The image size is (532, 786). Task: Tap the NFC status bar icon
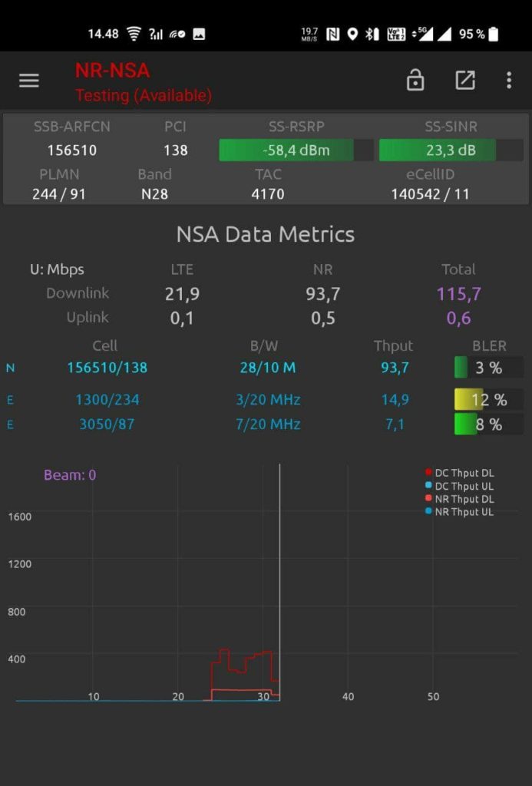[332, 34]
